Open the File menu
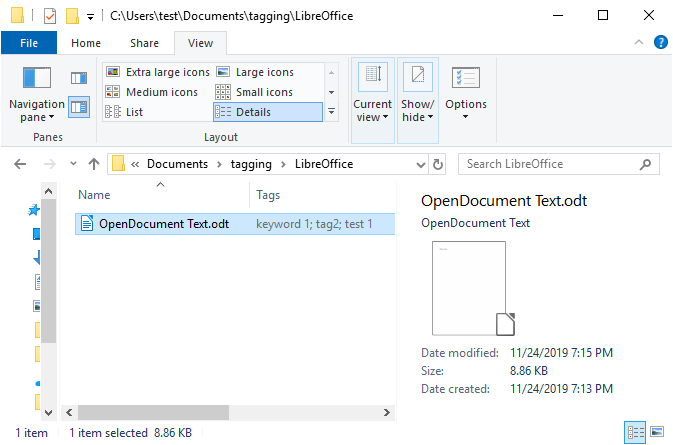Image resolution: width=673 pixels, height=445 pixels. 29,43
